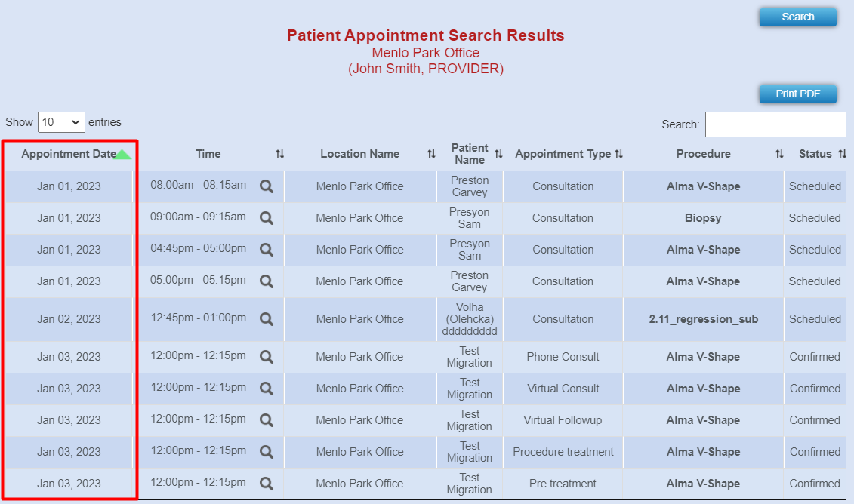Sort by Time column arrows
Screen dimensions: 854x504
[x=280, y=154]
